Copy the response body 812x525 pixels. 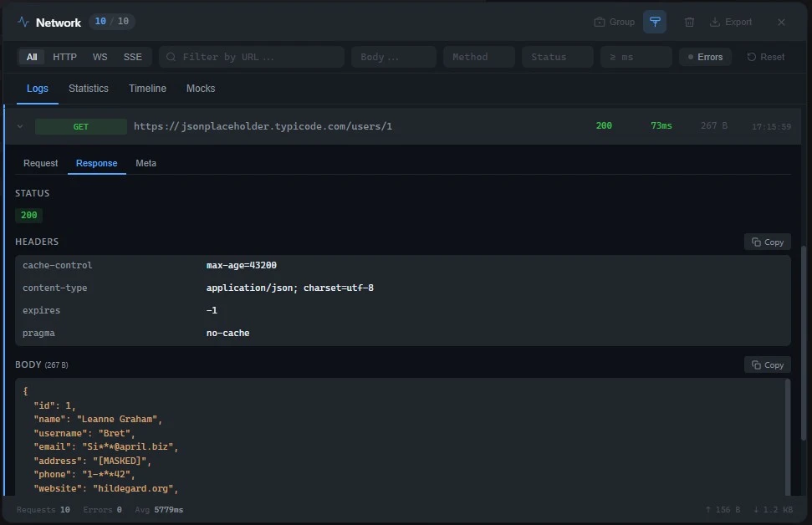pos(767,364)
